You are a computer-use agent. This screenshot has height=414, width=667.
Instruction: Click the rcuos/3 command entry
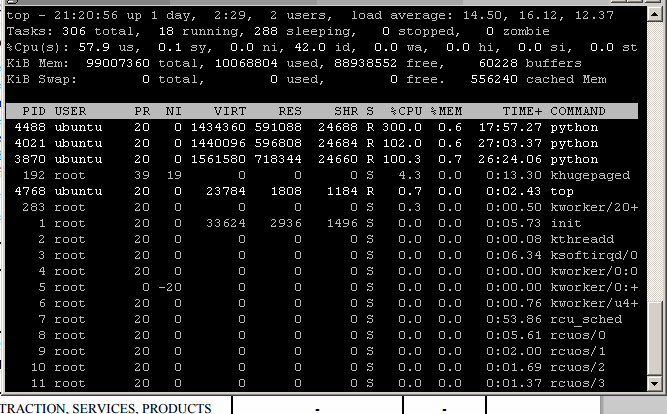(x=578, y=383)
